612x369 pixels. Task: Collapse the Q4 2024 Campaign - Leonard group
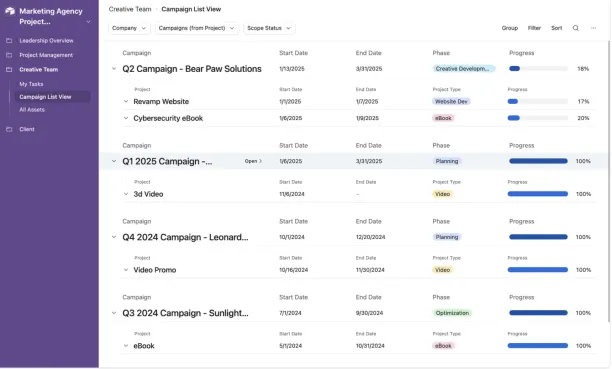[114, 237]
